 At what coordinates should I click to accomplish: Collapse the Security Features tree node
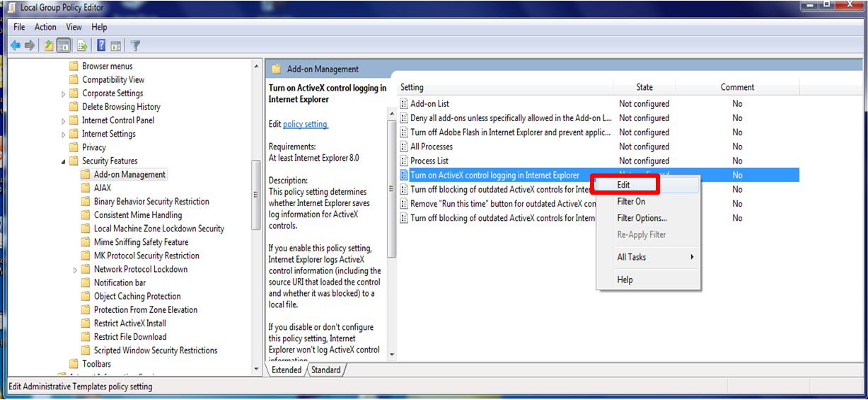64,161
